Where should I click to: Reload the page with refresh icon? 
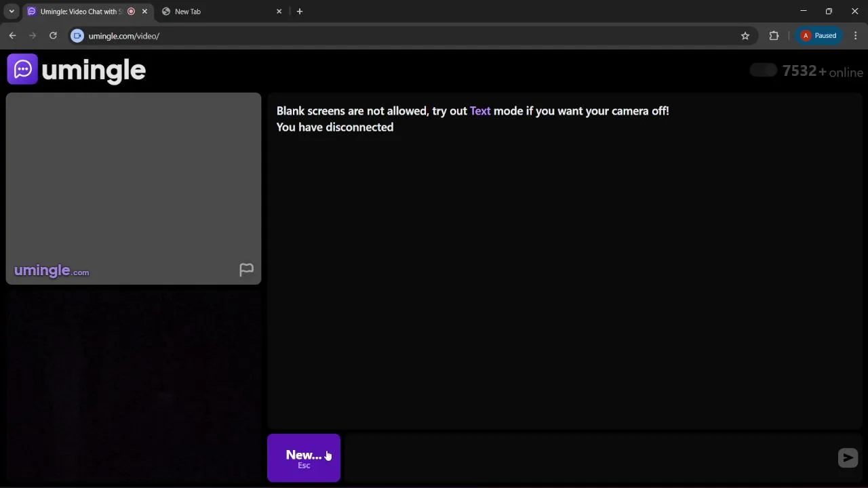(x=53, y=36)
